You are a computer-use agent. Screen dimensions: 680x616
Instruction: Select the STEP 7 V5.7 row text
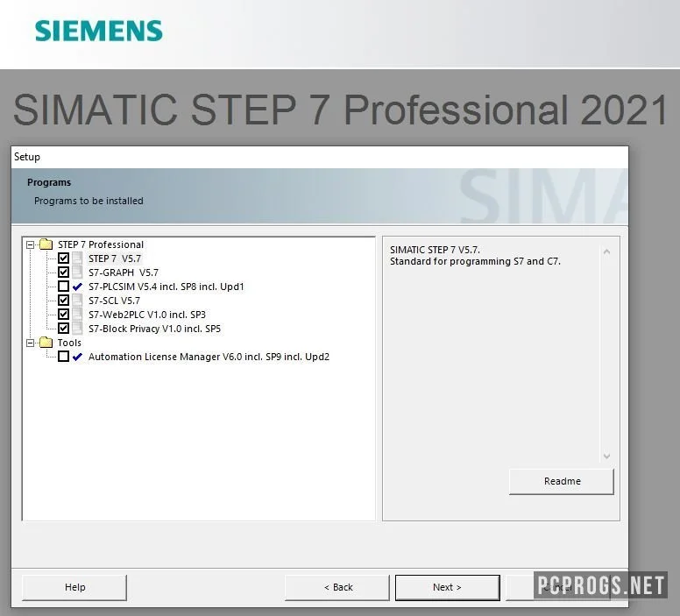coord(115,258)
